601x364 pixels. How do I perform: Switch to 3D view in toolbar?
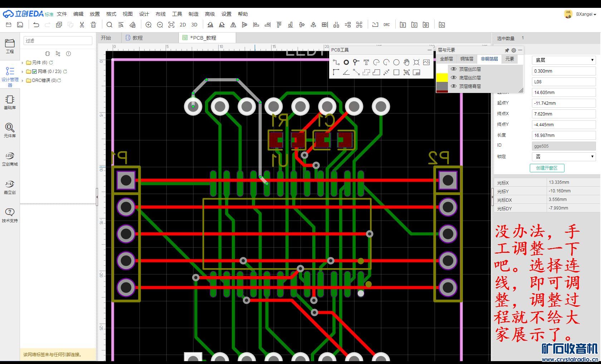[x=194, y=25]
